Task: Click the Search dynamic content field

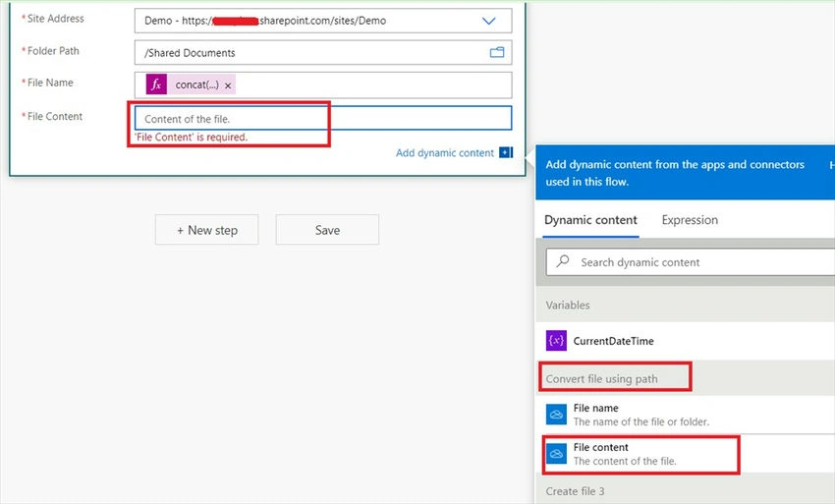Action: pos(691,262)
